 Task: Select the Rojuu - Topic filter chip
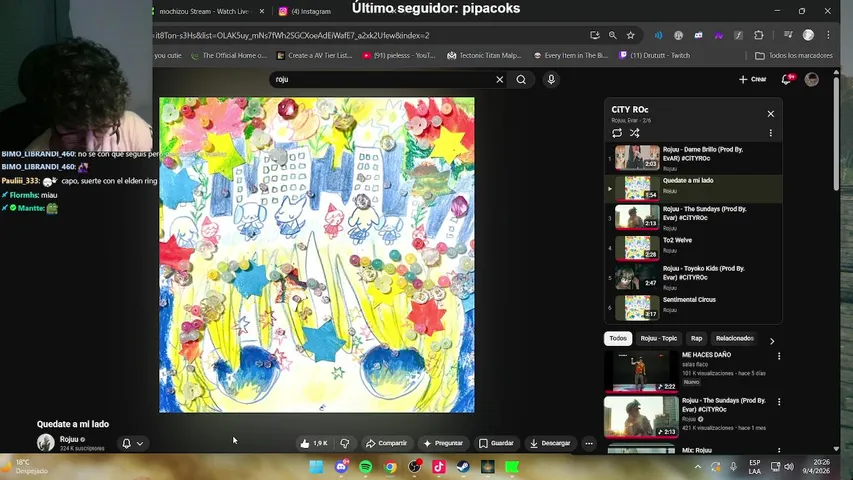658,339
